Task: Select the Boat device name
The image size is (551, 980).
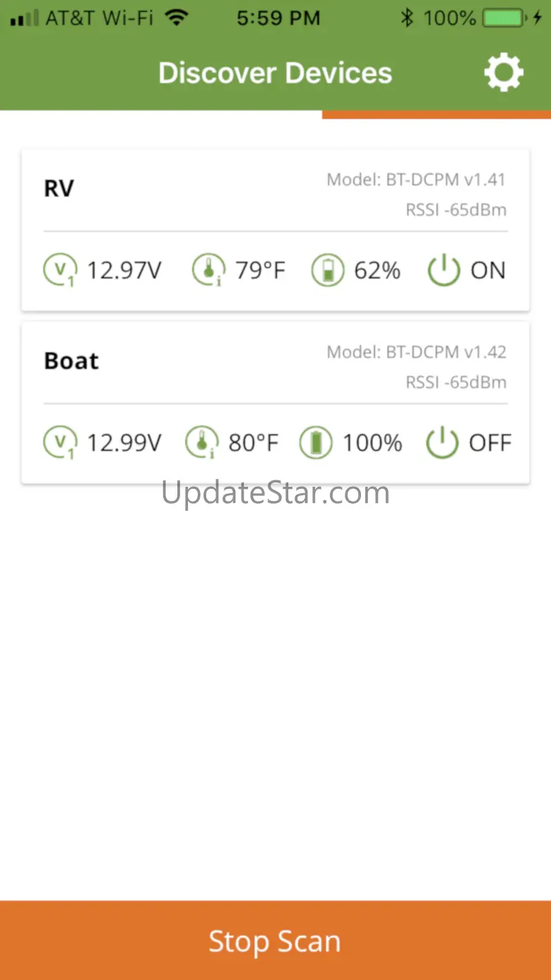Action: click(x=71, y=361)
